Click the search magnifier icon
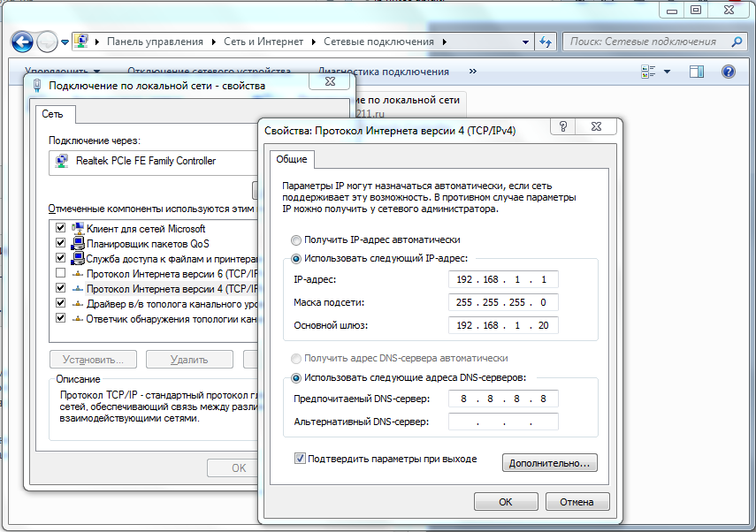 point(737,42)
